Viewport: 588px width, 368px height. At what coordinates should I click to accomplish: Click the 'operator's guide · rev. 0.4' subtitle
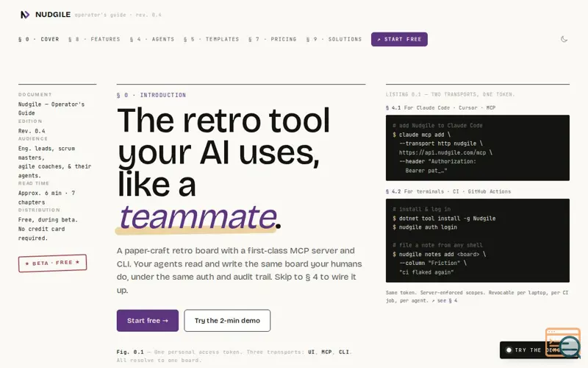point(118,15)
